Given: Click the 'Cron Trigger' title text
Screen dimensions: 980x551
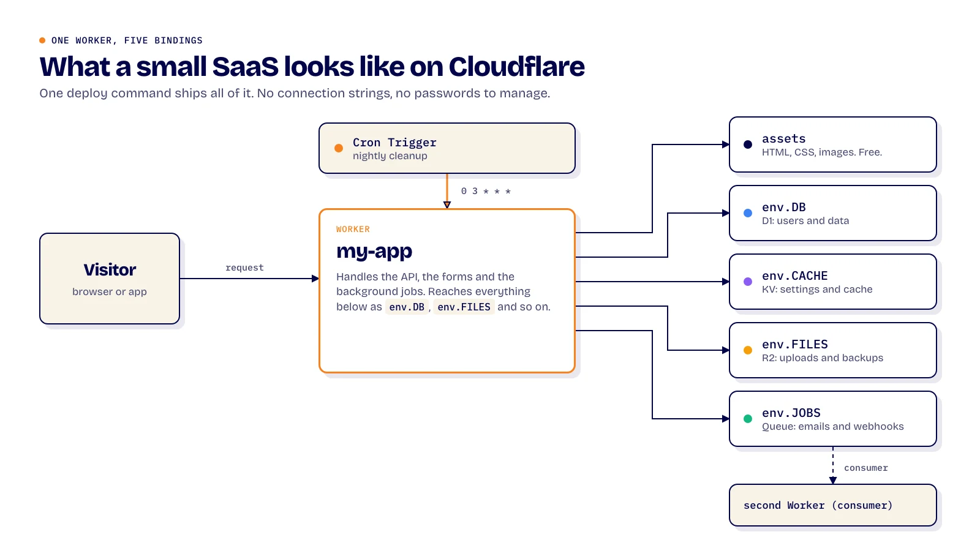Looking at the screenshot, I should 394,143.
